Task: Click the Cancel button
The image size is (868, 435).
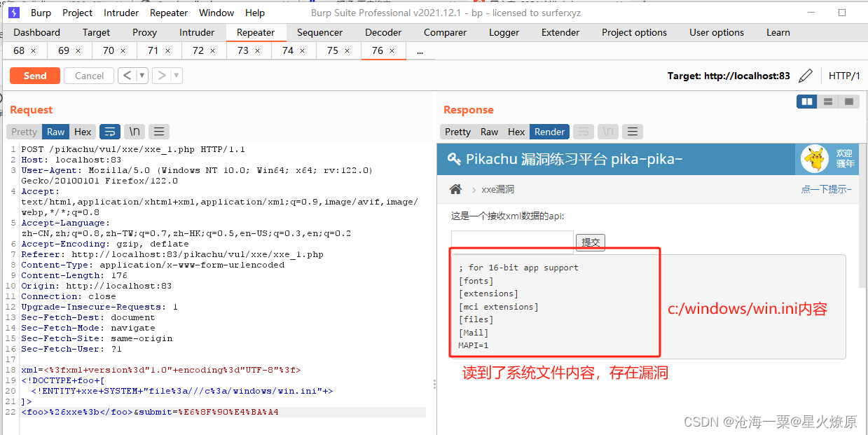Action: 89,76
